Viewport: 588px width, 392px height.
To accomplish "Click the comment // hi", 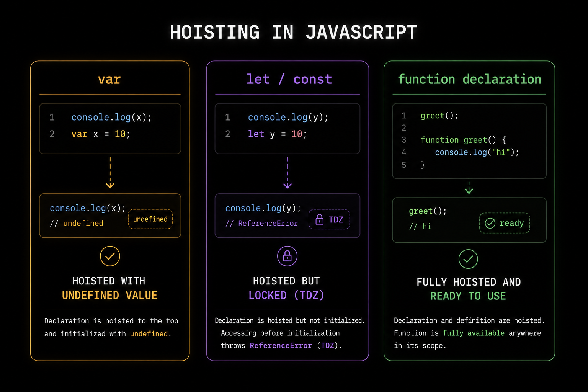I will (x=420, y=226).
